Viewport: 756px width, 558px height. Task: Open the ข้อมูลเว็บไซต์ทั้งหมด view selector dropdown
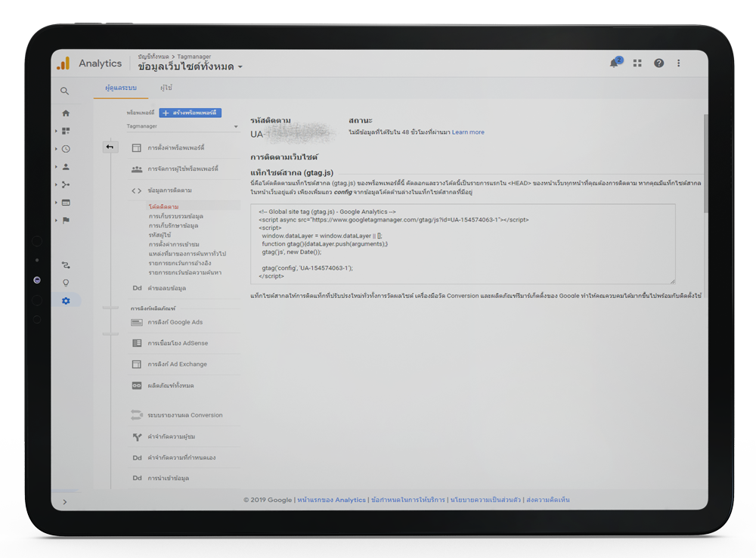(191, 67)
